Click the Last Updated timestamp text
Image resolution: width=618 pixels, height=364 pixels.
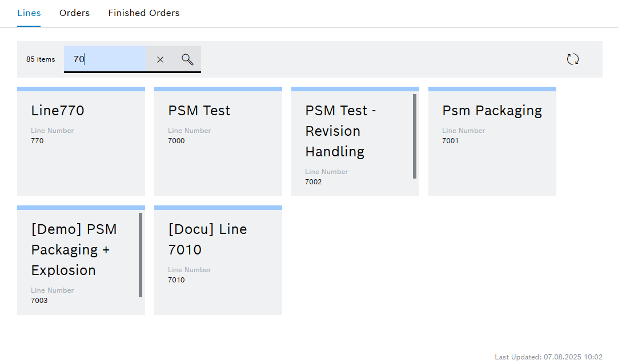coord(550,357)
